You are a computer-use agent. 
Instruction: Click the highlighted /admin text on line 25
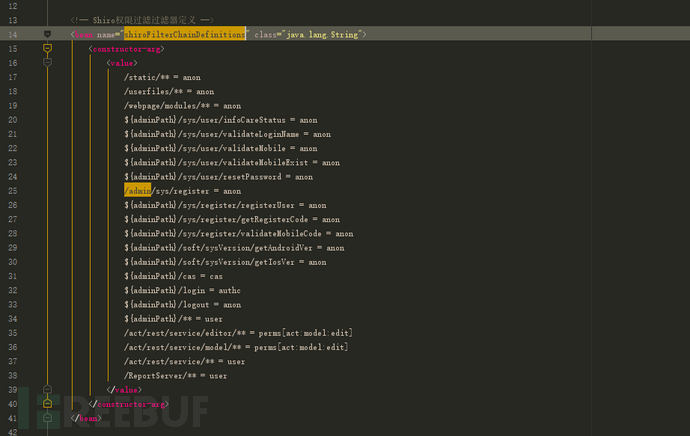coord(137,191)
